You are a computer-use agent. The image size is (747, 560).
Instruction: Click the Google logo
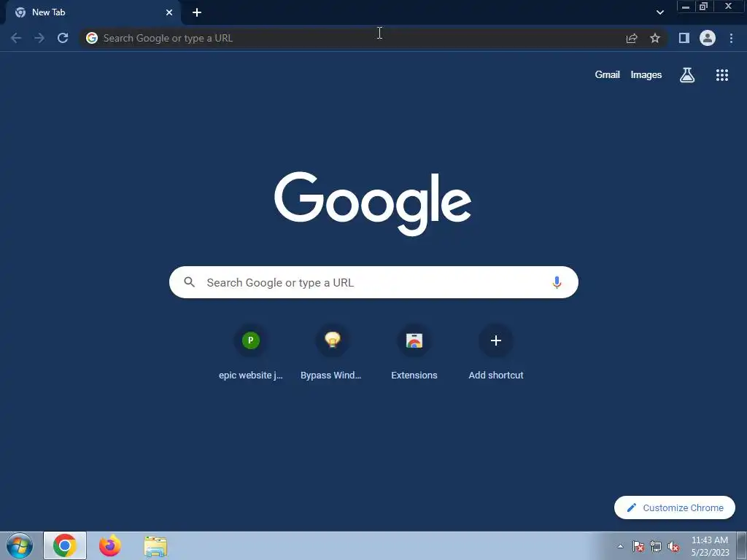point(373,203)
